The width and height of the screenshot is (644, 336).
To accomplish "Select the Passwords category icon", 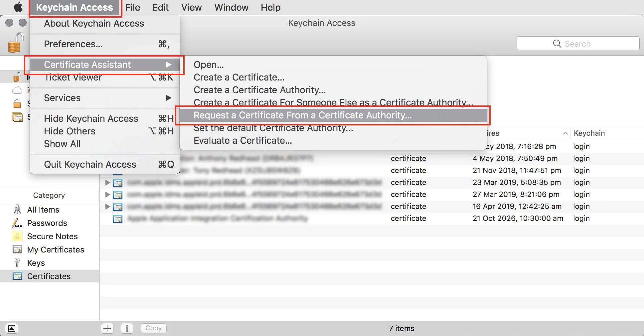I will (17, 223).
